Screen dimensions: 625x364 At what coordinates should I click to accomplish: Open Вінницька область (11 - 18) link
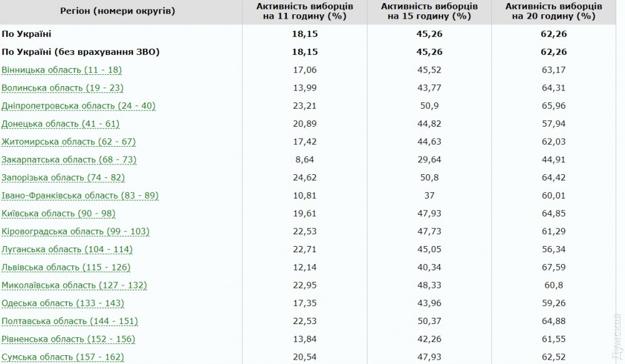(x=62, y=70)
